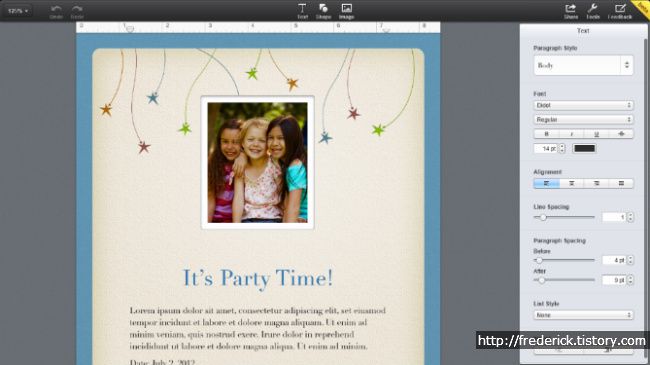Click the Before spacing 4 pt field
This screenshot has height=365, width=650.
(614, 260)
